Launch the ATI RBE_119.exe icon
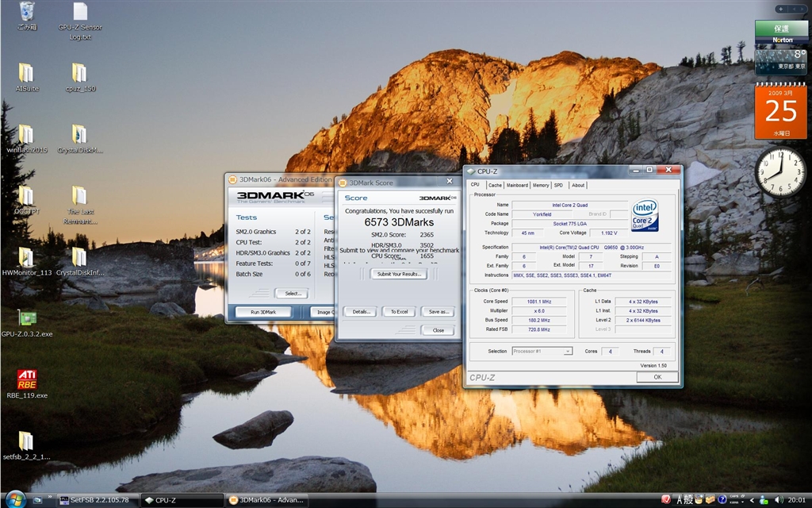This screenshot has height=508, width=812. [26, 378]
